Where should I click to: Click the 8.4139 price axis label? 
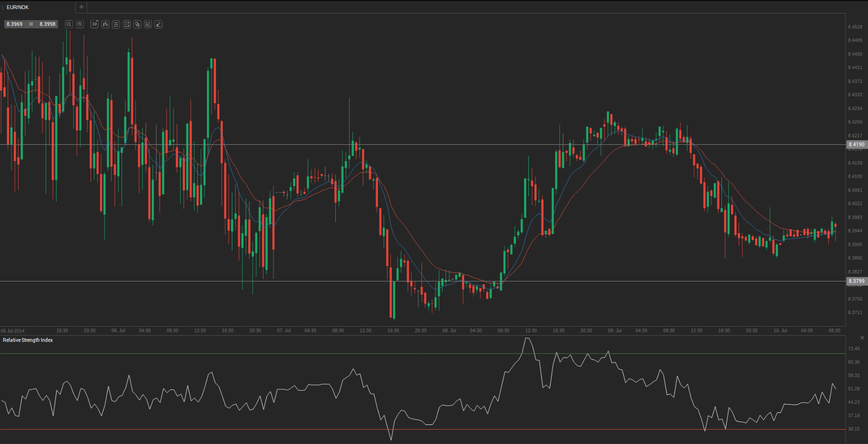click(855, 163)
